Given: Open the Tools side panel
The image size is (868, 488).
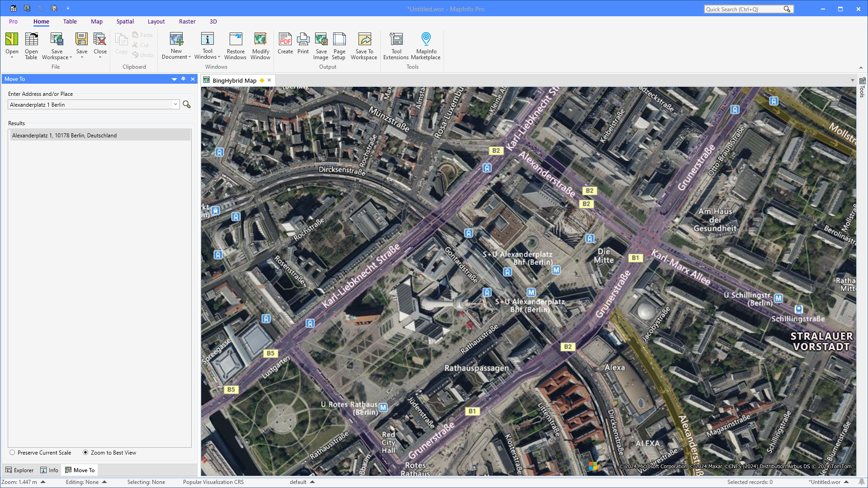Looking at the screenshot, I should click(x=862, y=88).
